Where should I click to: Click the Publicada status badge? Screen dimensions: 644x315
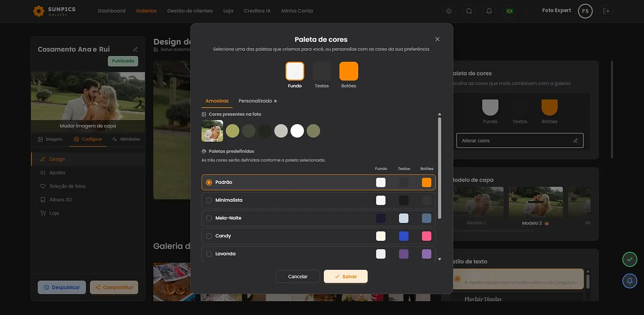(123, 61)
